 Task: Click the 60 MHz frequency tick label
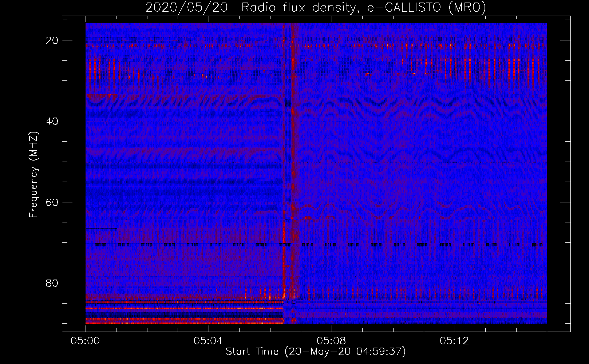point(52,202)
